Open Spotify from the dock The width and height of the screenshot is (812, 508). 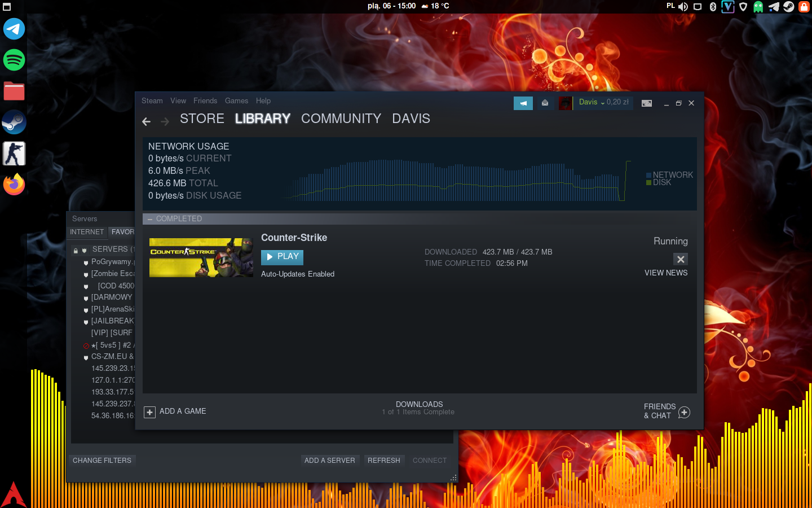click(x=14, y=60)
